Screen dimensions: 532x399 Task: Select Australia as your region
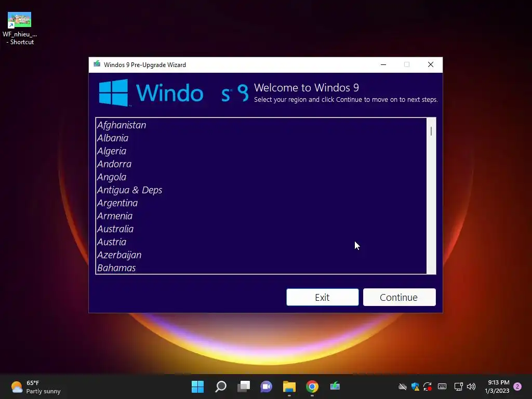261,229
